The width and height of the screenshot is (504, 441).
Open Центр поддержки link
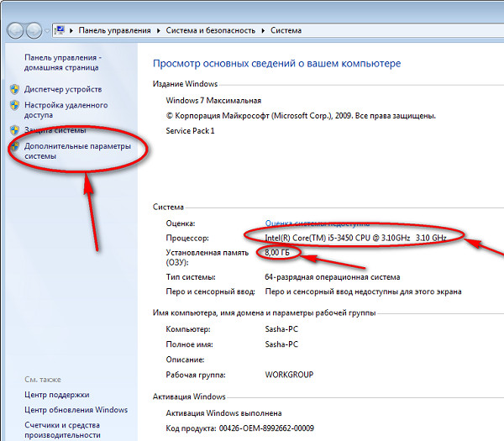(x=56, y=395)
